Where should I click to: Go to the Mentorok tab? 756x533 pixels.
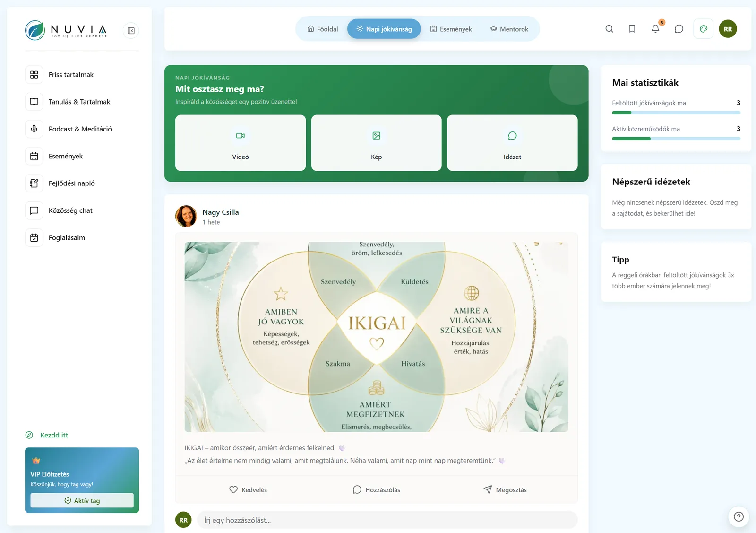coord(509,29)
